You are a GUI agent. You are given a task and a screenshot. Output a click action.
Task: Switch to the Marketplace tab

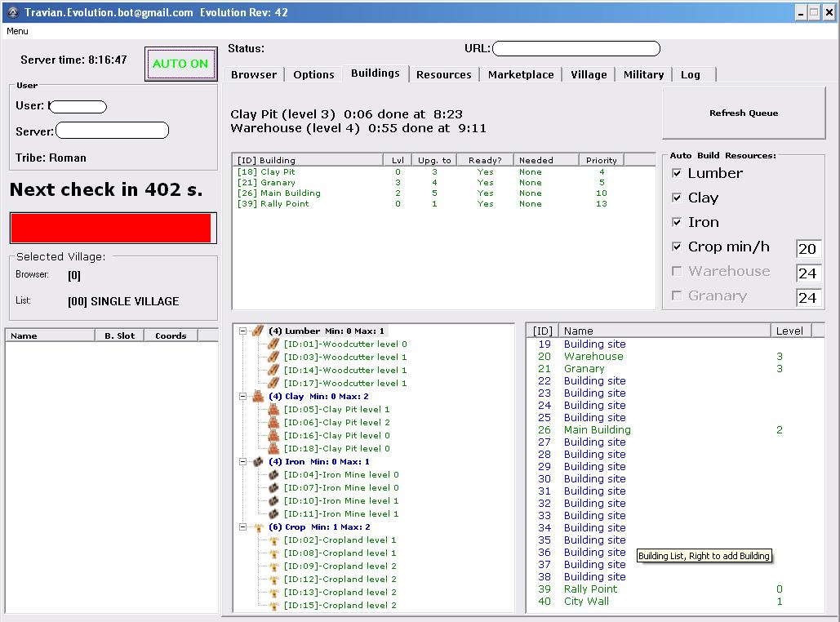coord(521,74)
